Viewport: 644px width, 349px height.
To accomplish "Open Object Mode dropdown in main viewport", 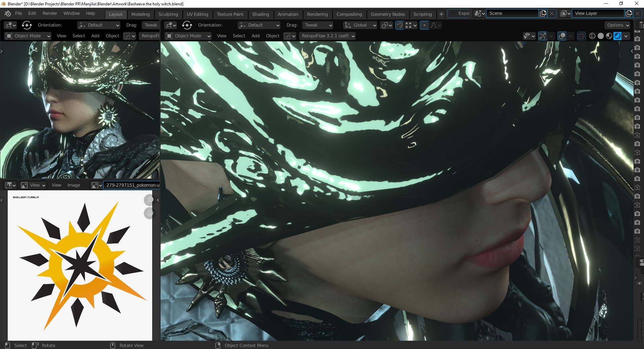I will pyautogui.click(x=188, y=36).
